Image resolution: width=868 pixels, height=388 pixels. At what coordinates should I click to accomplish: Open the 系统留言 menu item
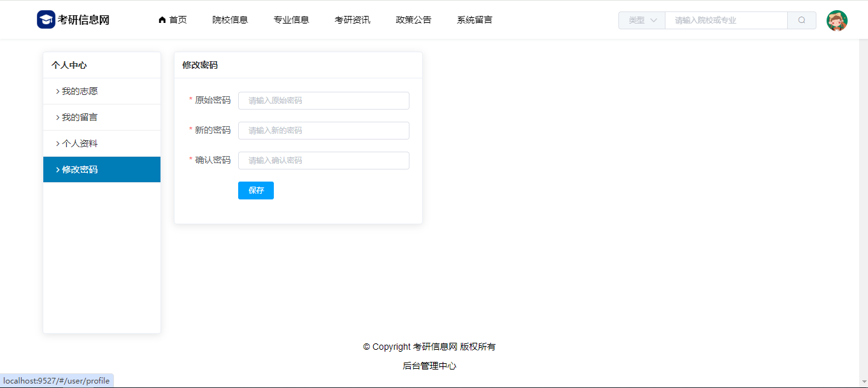tap(474, 20)
